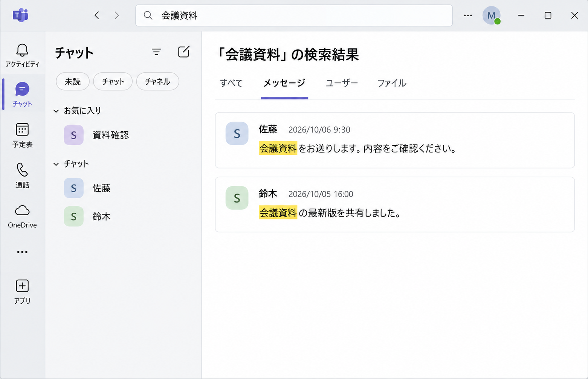Open the Apps (アプリ) plus icon
Image resolution: width=588 pixels, height=379 pixels.
pyautogui.click(x=22, y=292)
